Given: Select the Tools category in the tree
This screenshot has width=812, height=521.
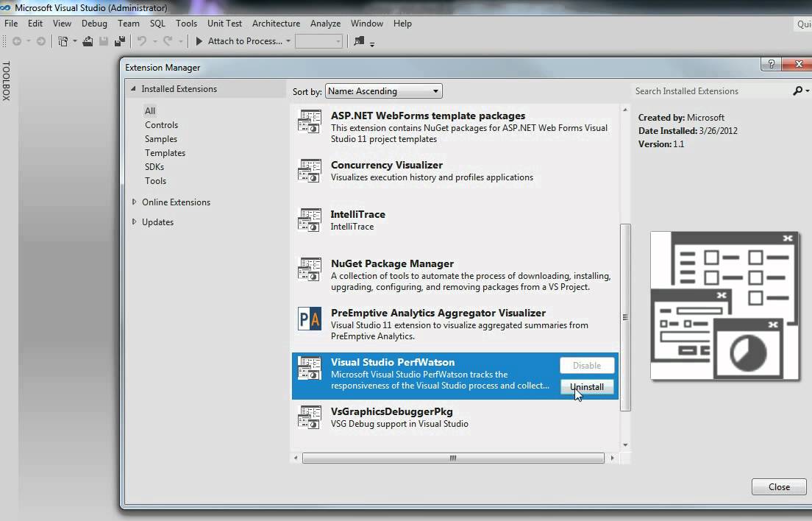Looking at the screenshot, I should (x=155, y=181).
